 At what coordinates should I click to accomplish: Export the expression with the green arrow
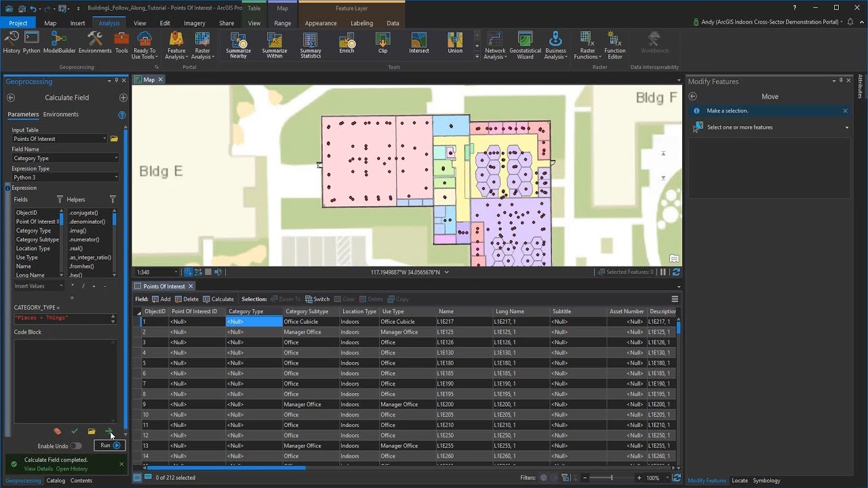tap(108, 431)
